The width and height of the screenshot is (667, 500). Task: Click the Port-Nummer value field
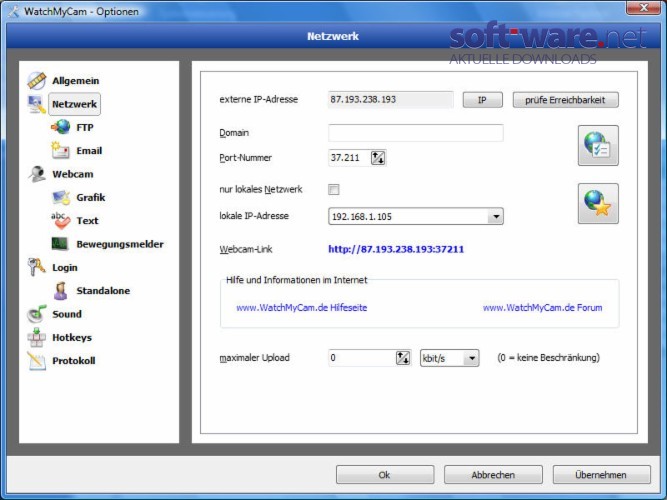pos(350,157)
